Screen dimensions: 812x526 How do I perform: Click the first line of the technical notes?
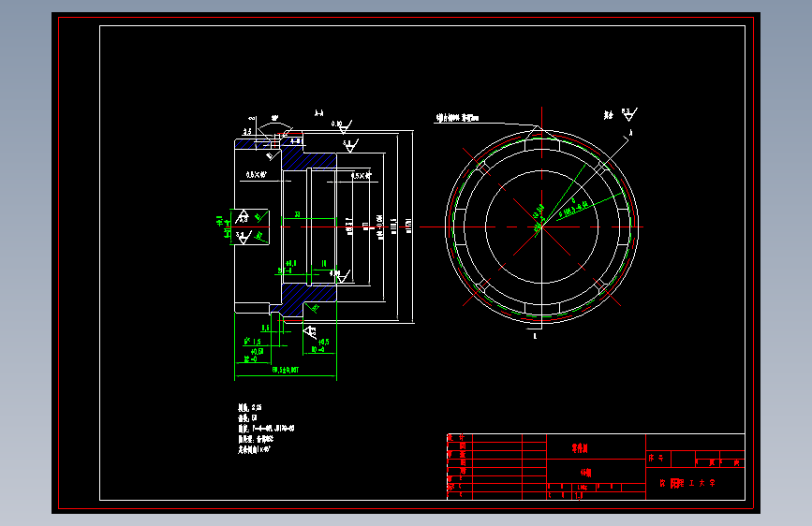coord(250,407)
